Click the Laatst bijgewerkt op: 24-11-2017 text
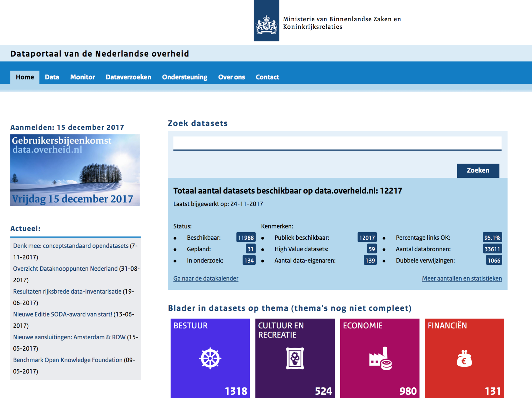 pos(218,204)
